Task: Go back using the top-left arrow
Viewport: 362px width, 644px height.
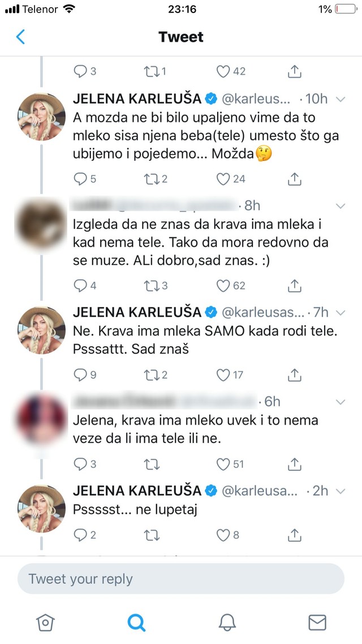Action: point(21,37)
